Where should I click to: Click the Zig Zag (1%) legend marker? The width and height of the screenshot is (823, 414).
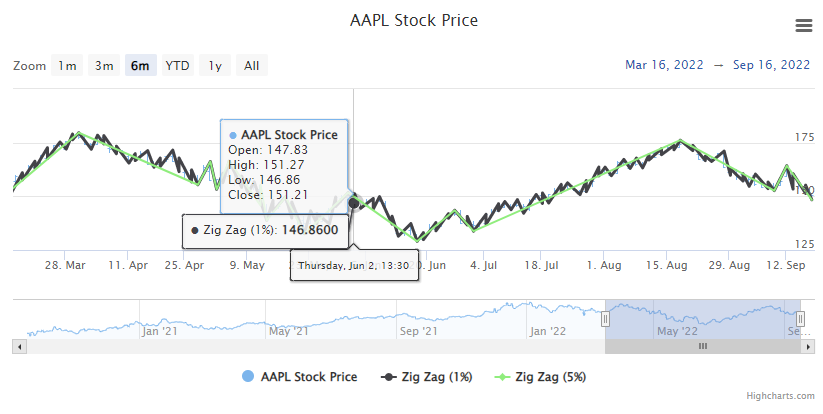[x=388, y=377]
